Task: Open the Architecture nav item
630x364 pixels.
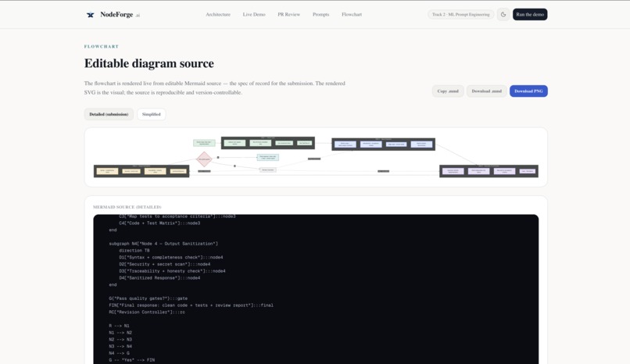Action: click(218, 14)
